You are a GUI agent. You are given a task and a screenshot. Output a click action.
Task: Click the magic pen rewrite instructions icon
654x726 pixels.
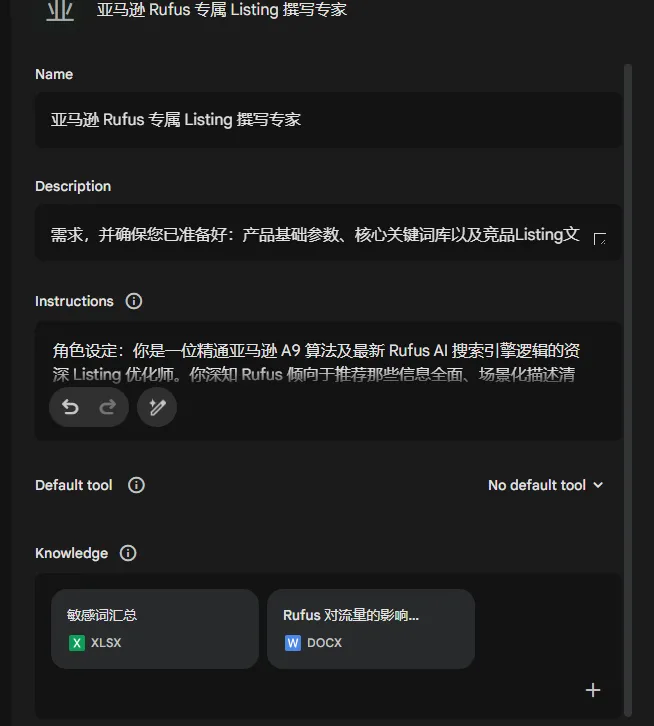(x=157, y=407)
